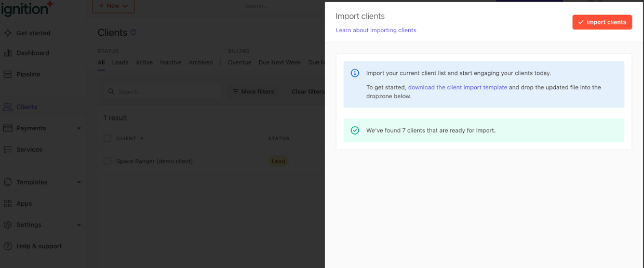Expand the Settings sidebar menu
Image resolution: width=644 pixels, height=268 pixels.
tap(79, 225)
